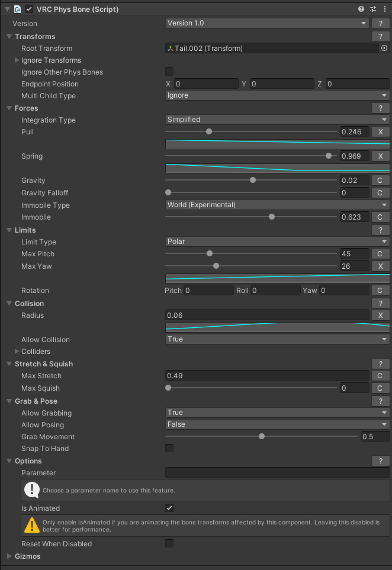This screenshot has height=570, width=392.
Task: Click the C button for Max Squish
Action: pos(380,388)
